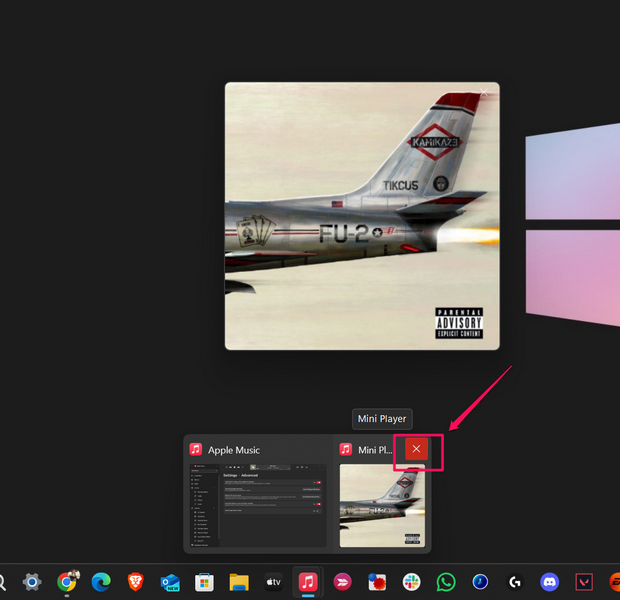Open Settings gear from the taskbar

click(x=32, y=582)
